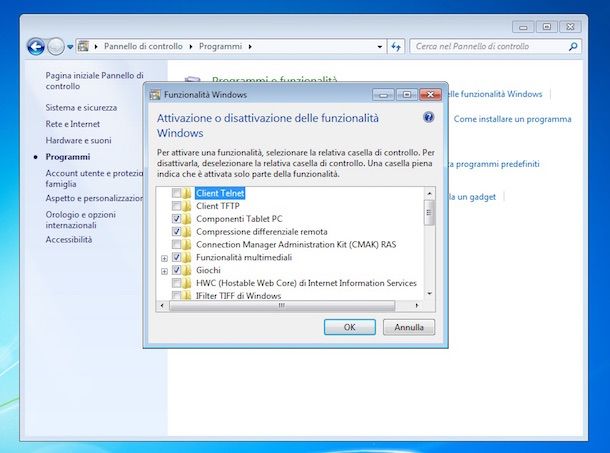
Task: Click the horizontal scroll-left arrow in feature list
Action: (x=162, y=306)
